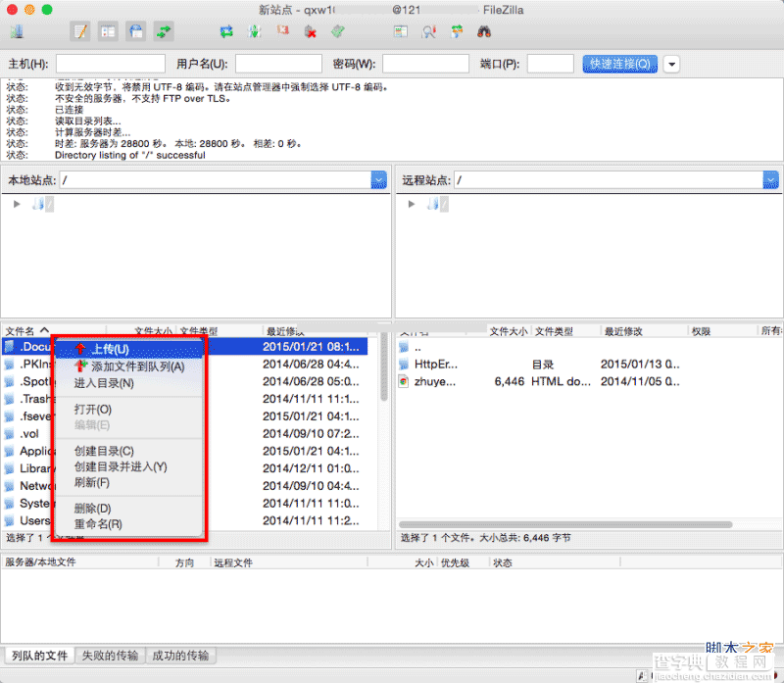
Task: Choose 创建目录并进入(Y) menu entry
Action: pyautogui.click(x=129, y=466)
